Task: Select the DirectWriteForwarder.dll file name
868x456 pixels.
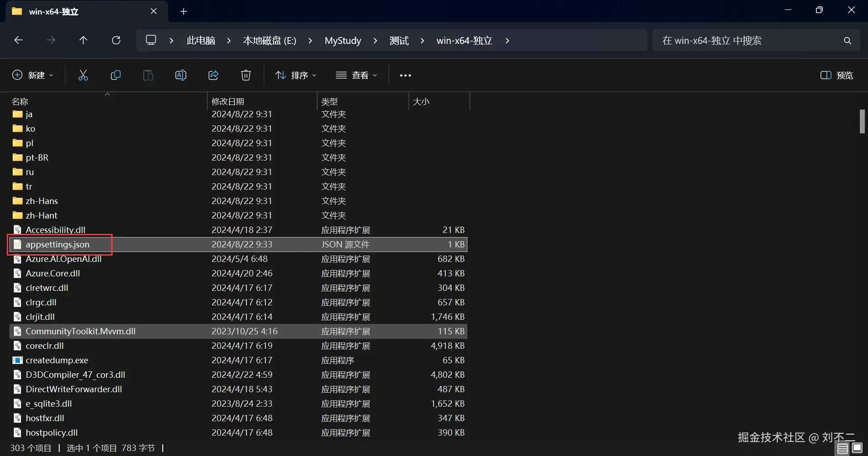Action: (74, 389)
